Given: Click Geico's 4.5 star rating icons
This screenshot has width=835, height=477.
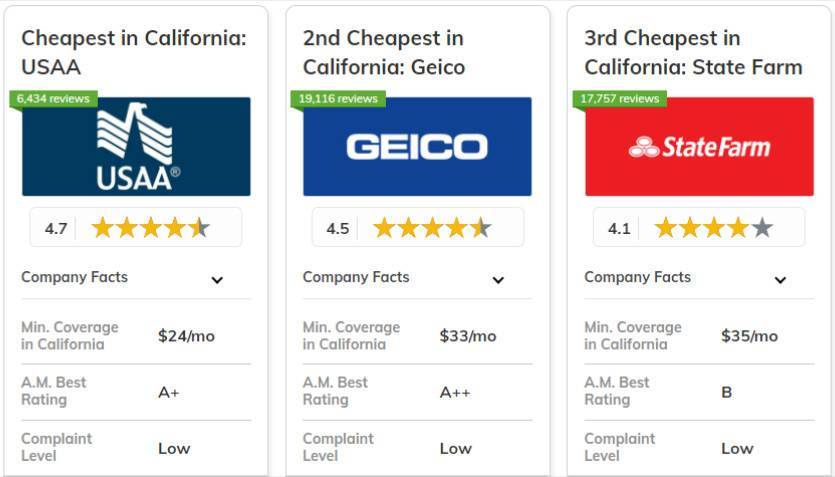Looking at the screenshot, I should tap(432, 228).
